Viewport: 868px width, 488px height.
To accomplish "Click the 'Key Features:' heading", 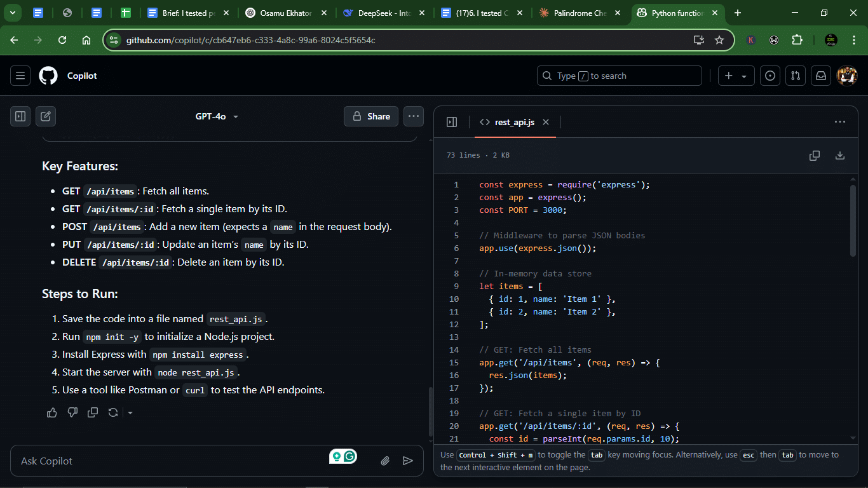I will click(80, 166).
